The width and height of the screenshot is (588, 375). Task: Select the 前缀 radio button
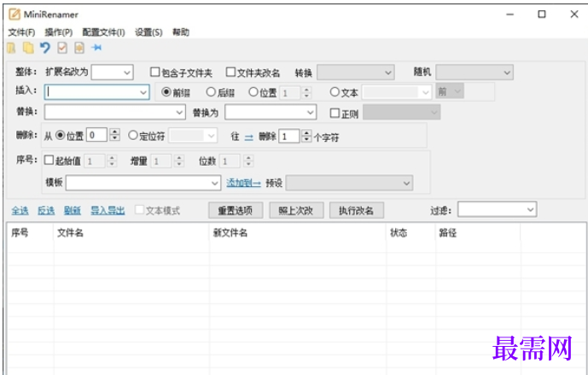pos(166,91)
